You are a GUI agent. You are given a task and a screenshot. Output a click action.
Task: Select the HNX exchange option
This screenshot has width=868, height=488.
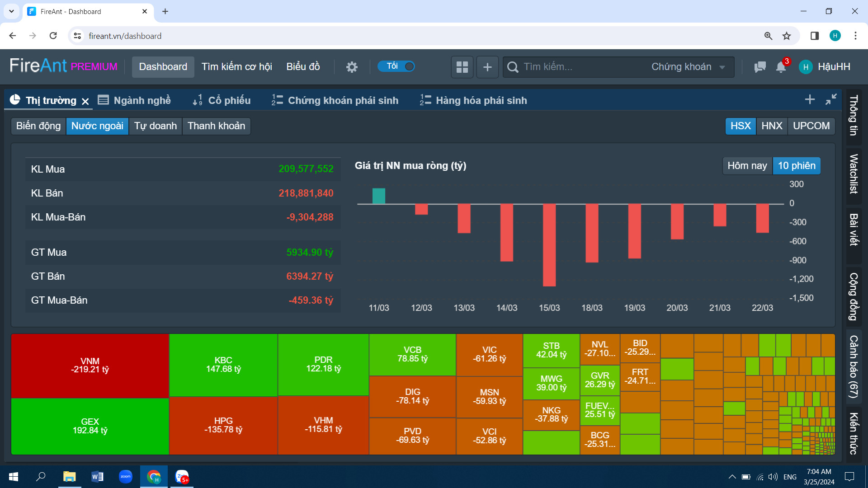click(772, 126)
